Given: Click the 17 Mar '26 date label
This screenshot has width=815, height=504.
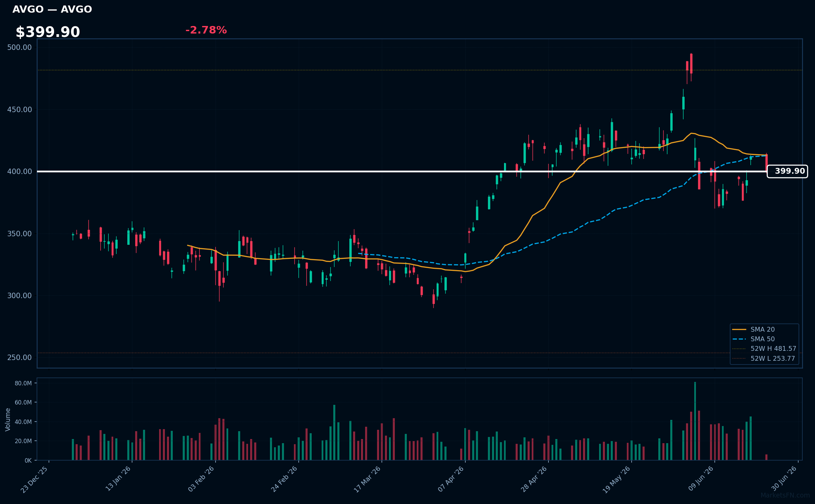Looking at the screenshot, I should (x=367, y=479).
